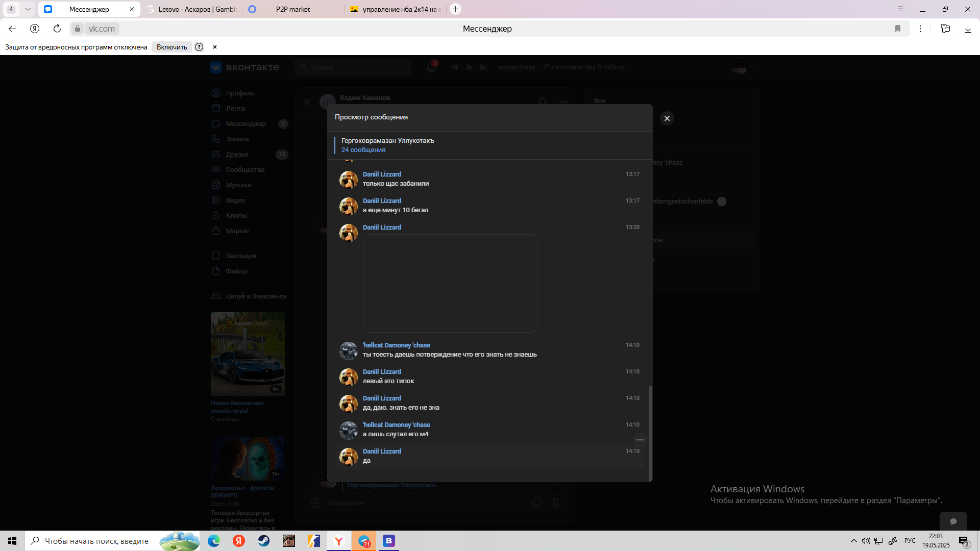980x551 pixels.
Task: Click Включить to enable malware protection
Action: pos(171,47)
